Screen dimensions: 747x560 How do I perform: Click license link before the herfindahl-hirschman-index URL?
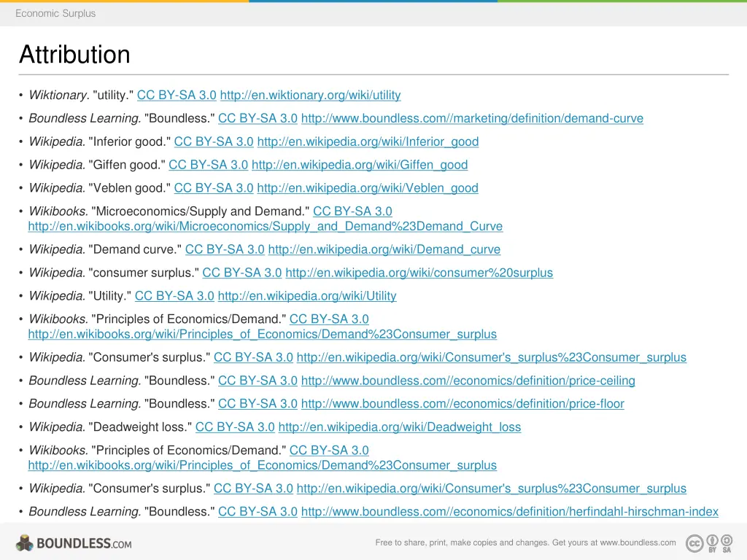(258, 512)
